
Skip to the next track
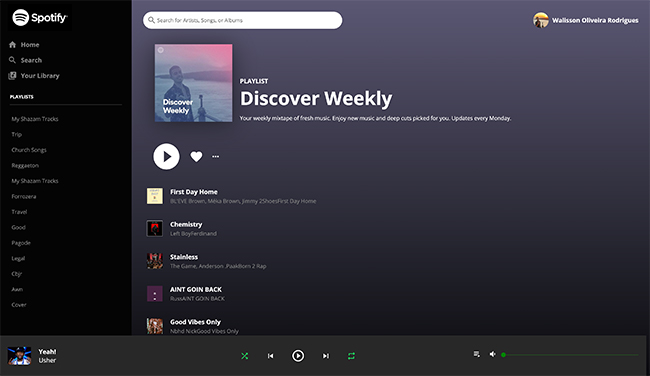tap(326, 356)
